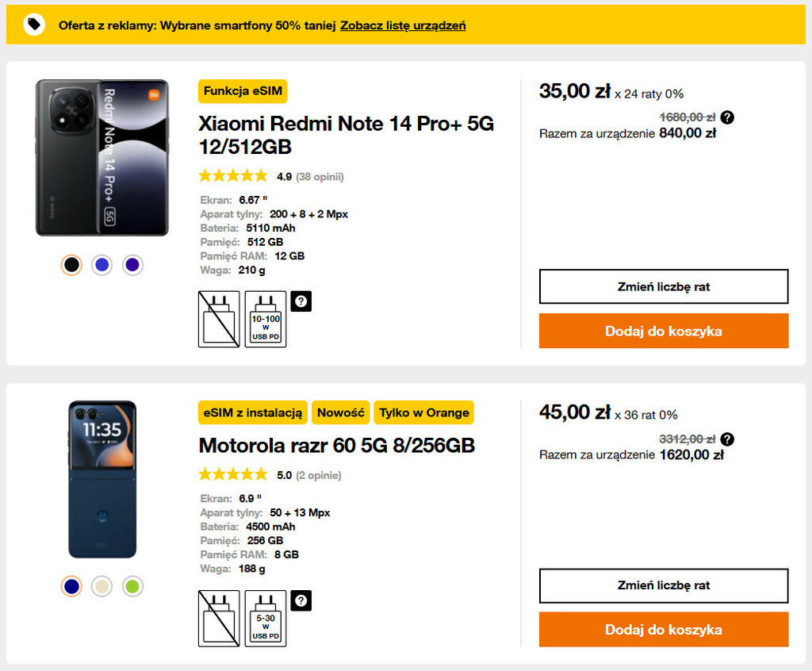Click the no-charger-included icon for Xiaomi Redmi

pyautogui.click(x=219, y=319)
